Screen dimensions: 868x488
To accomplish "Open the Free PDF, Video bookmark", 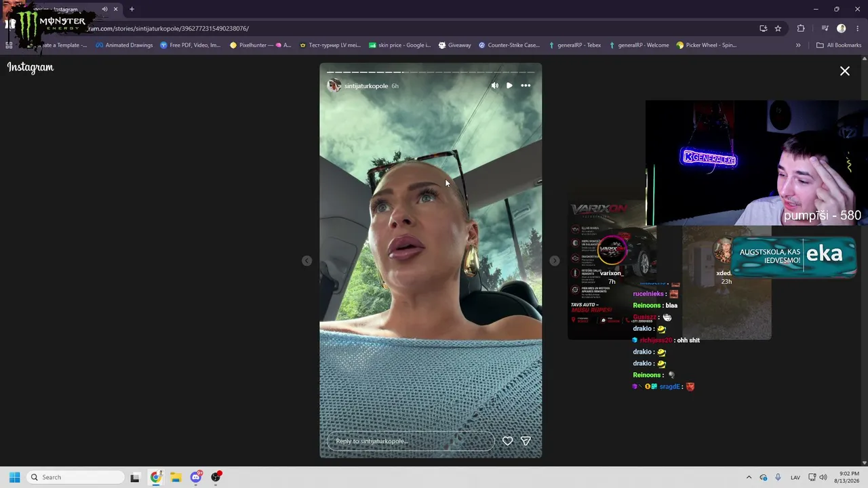I will pos(191,45).
